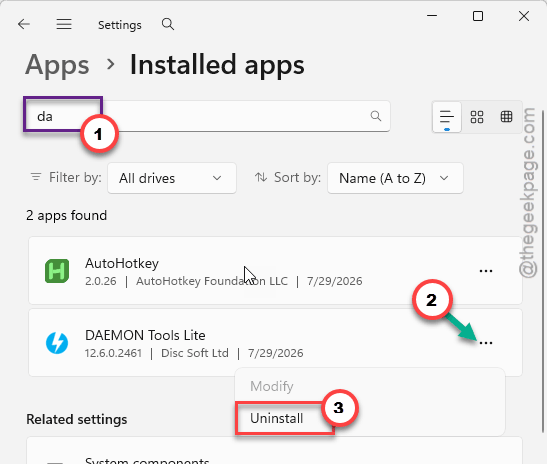Viewport: 547px width, 464px height.
Task: Click the '2 apps found' result count
Action: 66,215
